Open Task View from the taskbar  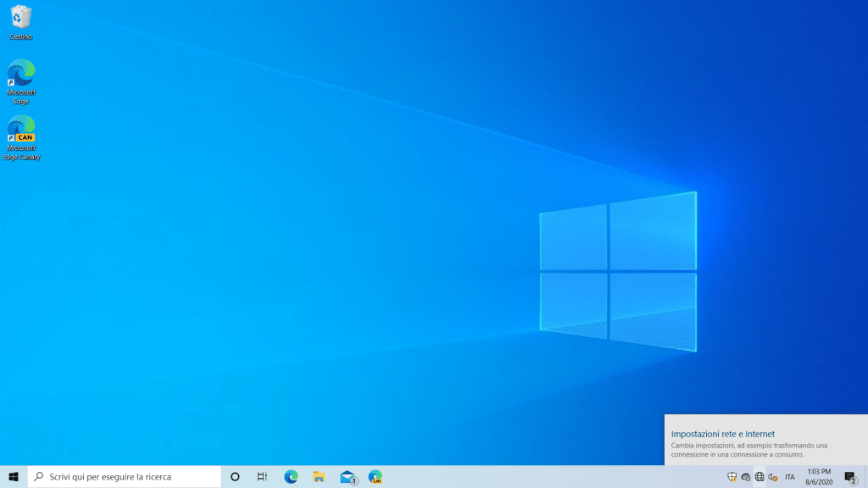click(262, 477)
